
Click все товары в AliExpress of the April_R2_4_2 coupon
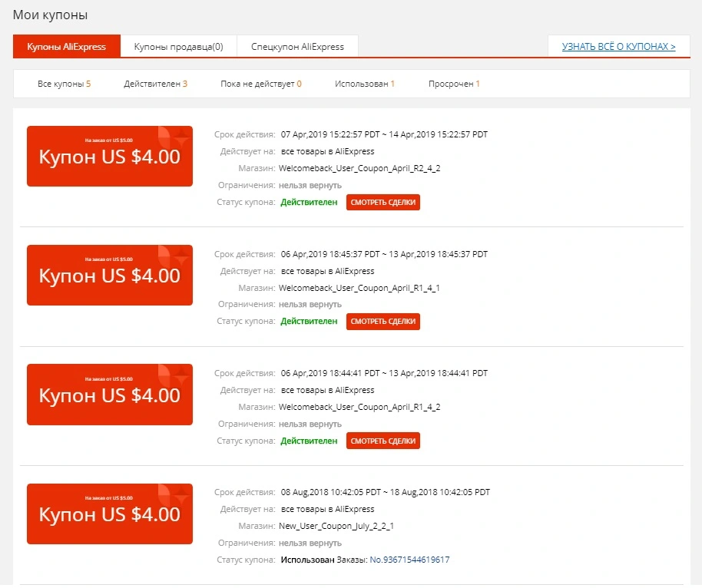327,151
